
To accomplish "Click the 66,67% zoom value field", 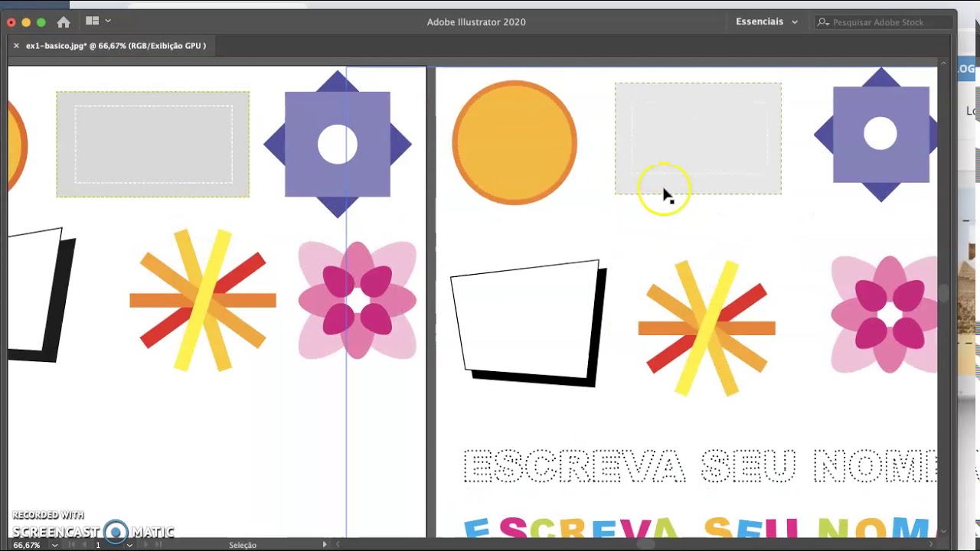I will [27, 545].
